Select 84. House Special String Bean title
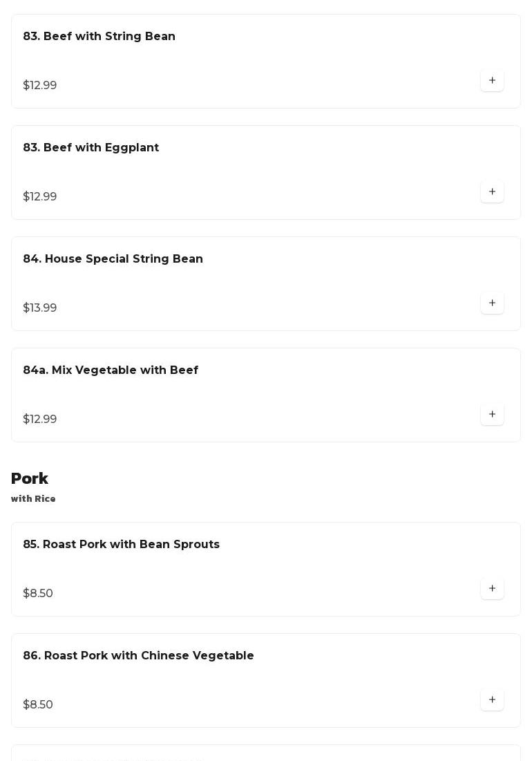This screenshot has width=532, height=761. coord(113,259)
